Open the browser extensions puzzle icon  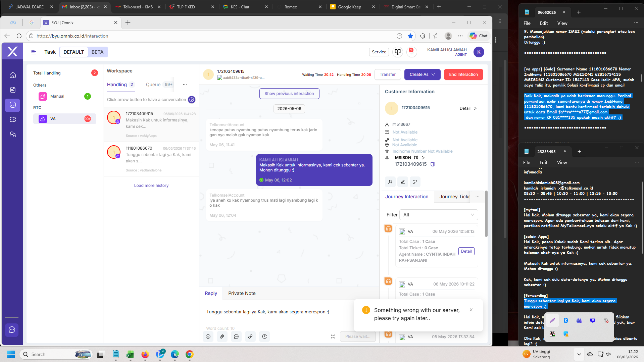tap(423, 36)
